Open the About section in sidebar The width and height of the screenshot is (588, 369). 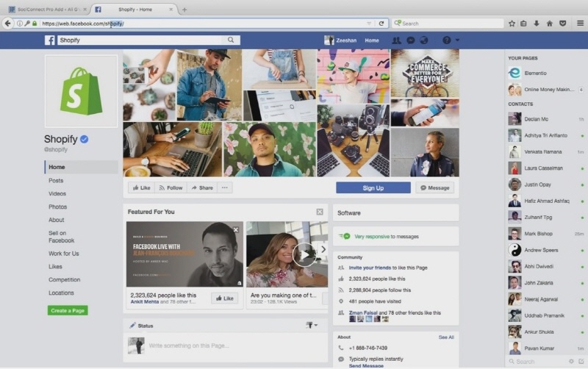click(x=57, y=220)
